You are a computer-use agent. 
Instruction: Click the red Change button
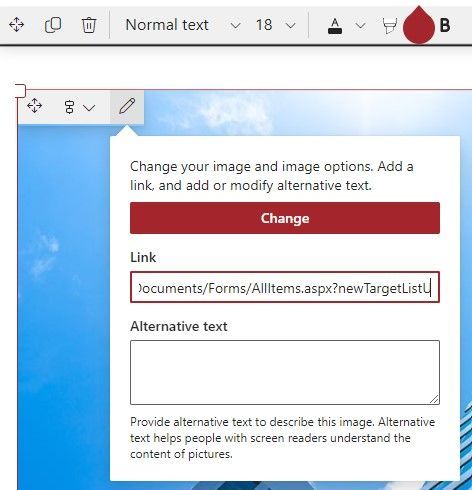(285, 218)
